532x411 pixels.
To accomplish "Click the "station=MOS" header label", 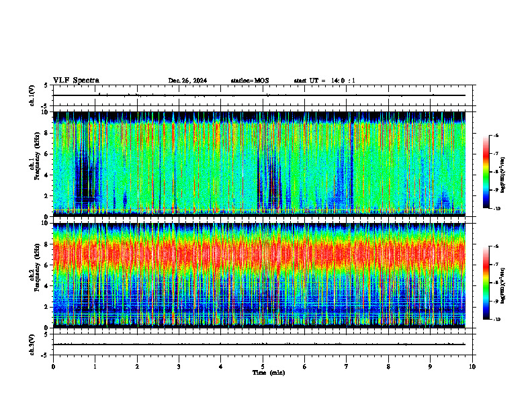I will click(250, 81).
